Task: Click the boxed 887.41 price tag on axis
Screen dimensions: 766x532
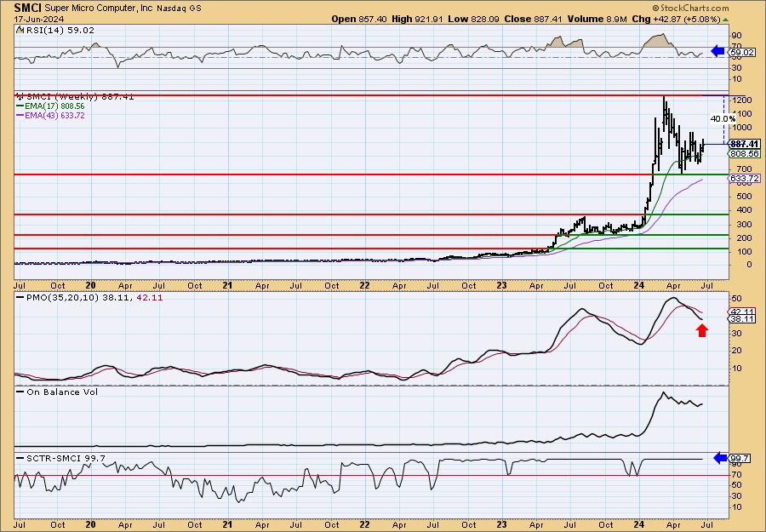Action: pyautogui.click(x=745, y=144)
